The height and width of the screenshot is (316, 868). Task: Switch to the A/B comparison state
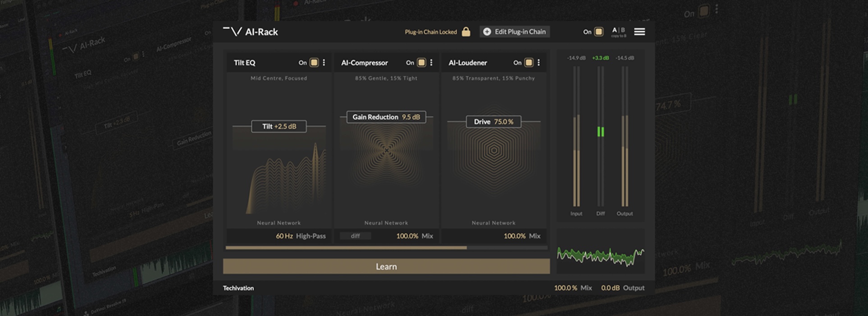pyautogui.click(x=618, y=31)
